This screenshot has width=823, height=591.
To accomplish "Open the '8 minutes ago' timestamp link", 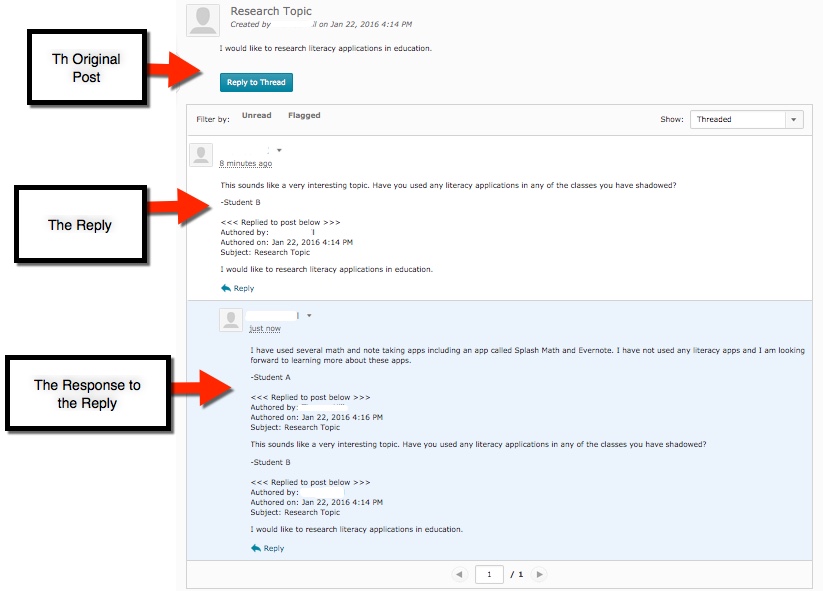I will point(245,163).
